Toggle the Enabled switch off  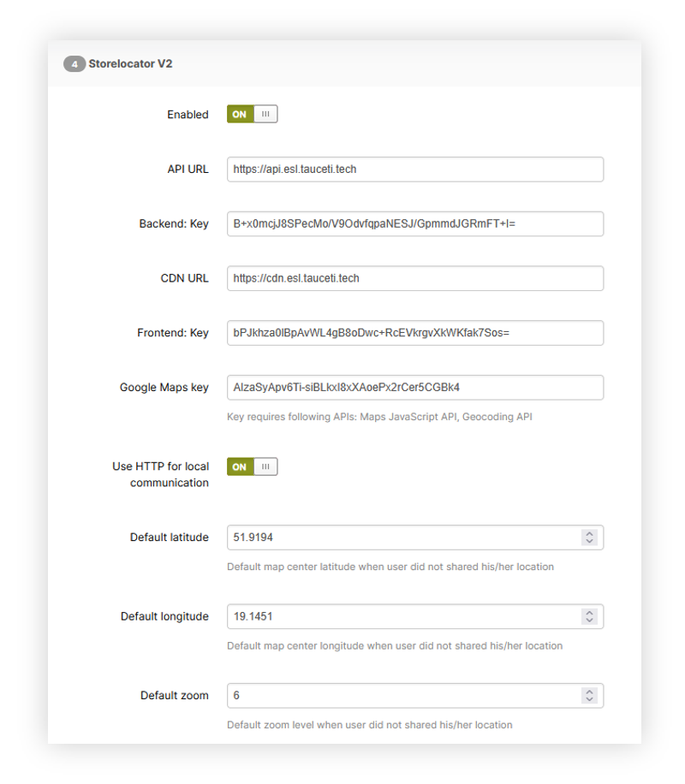[252, 114]
